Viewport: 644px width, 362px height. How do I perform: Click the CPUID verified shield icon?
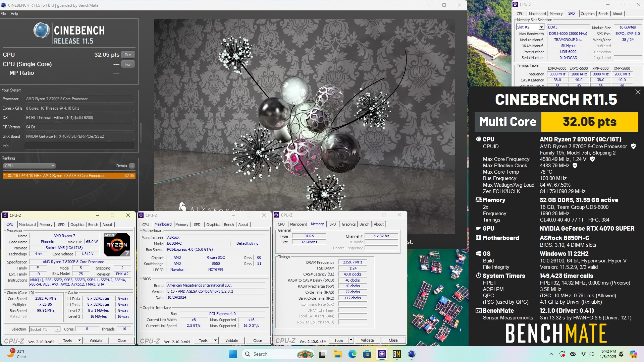pos(633,146)
